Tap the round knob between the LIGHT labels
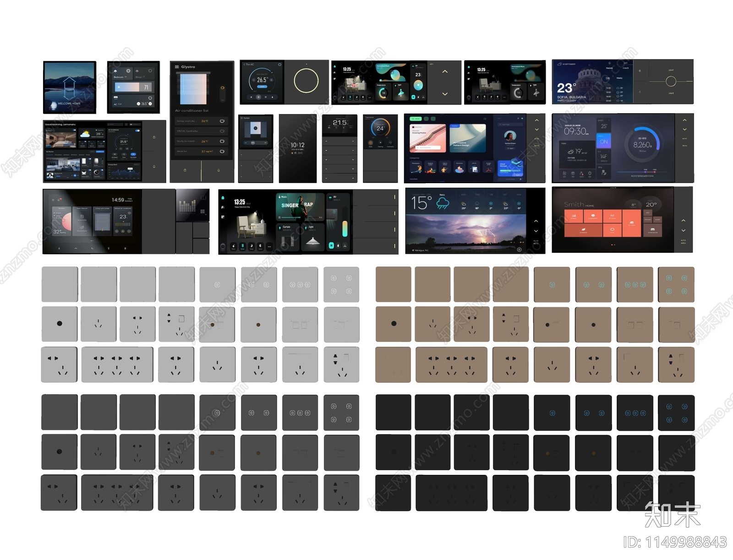Viewport: 733px width, 560px height. (671, 82)
